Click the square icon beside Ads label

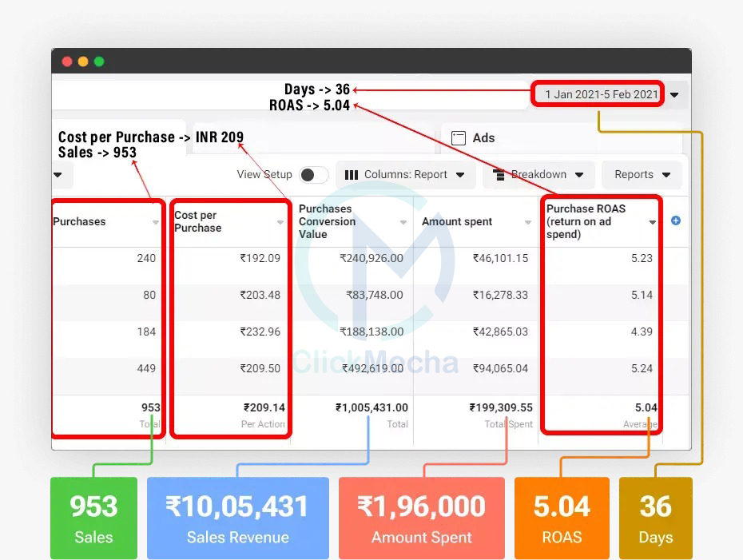pyautogui.click(x=459, y=137)
